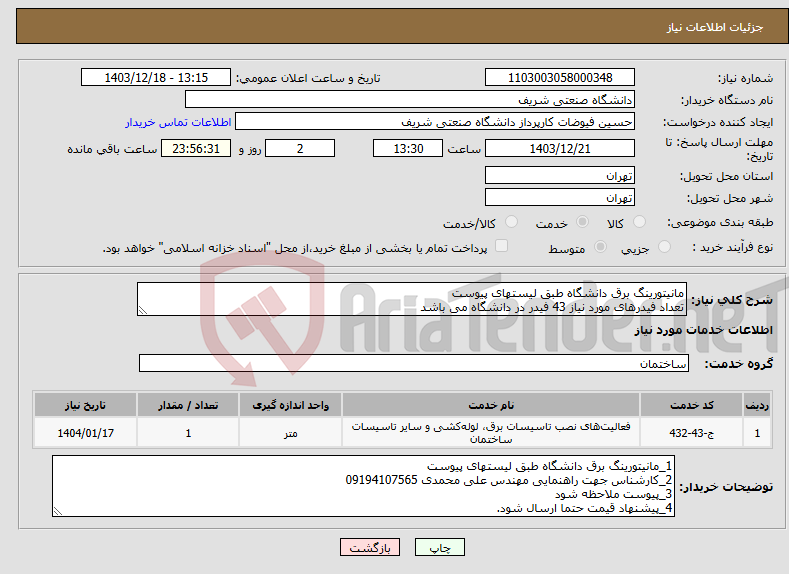Image resolution: width=789 pixels, height=574 pixels.
Task: Click the resize handle of buyer notes textarea
Action: tap(57, 511)
